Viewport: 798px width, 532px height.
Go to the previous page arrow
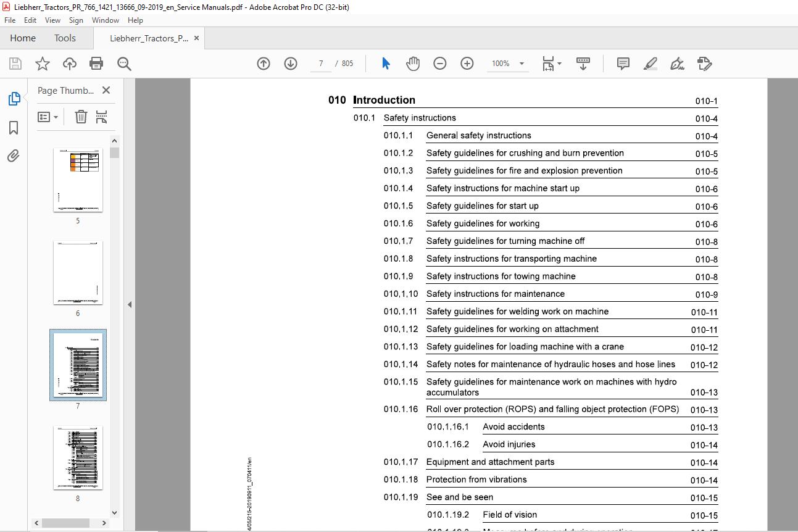(x=264, y=64)
